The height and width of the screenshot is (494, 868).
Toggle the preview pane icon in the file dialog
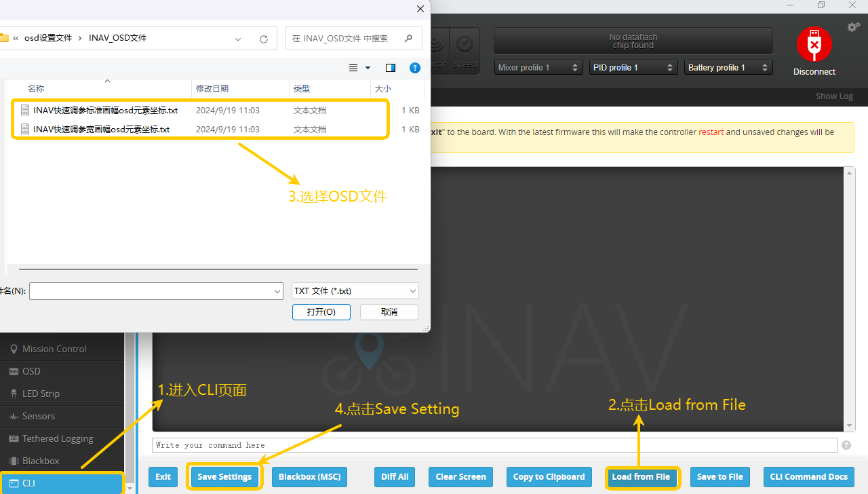390,68
